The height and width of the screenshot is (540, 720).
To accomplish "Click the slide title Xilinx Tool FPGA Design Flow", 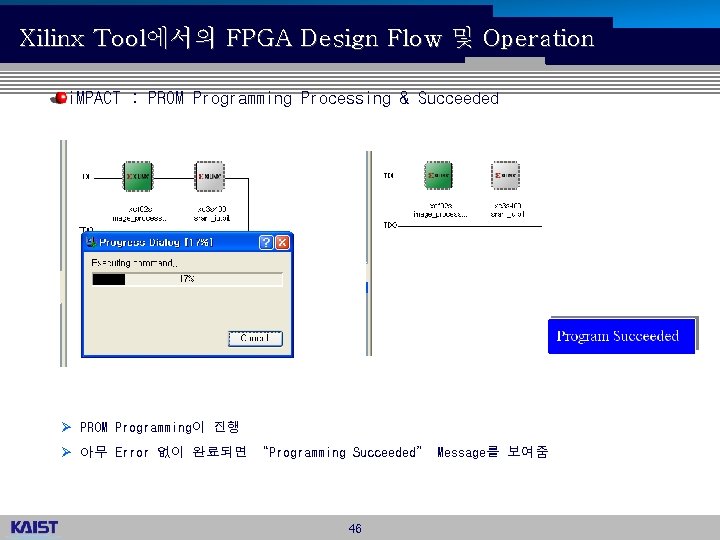I will [307, 38].
